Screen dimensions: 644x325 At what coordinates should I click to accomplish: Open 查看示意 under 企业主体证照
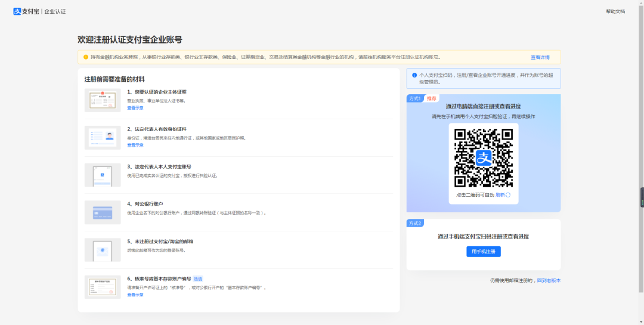(135, 108)
